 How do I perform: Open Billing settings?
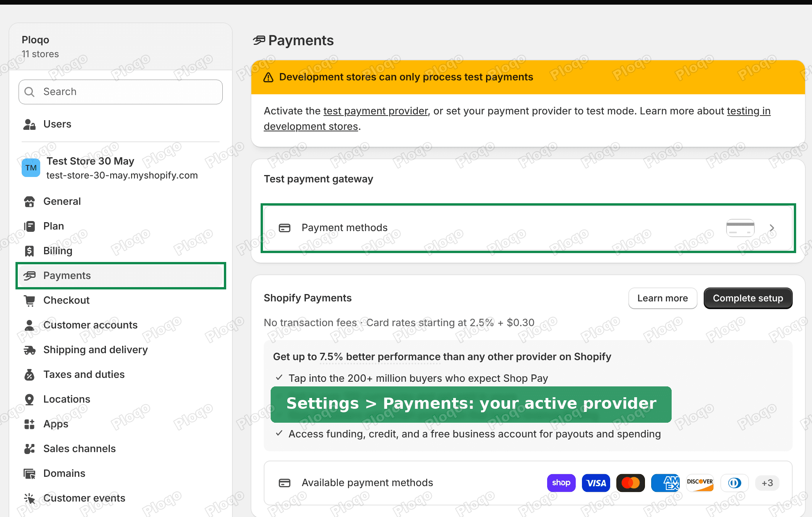point(121,251)
